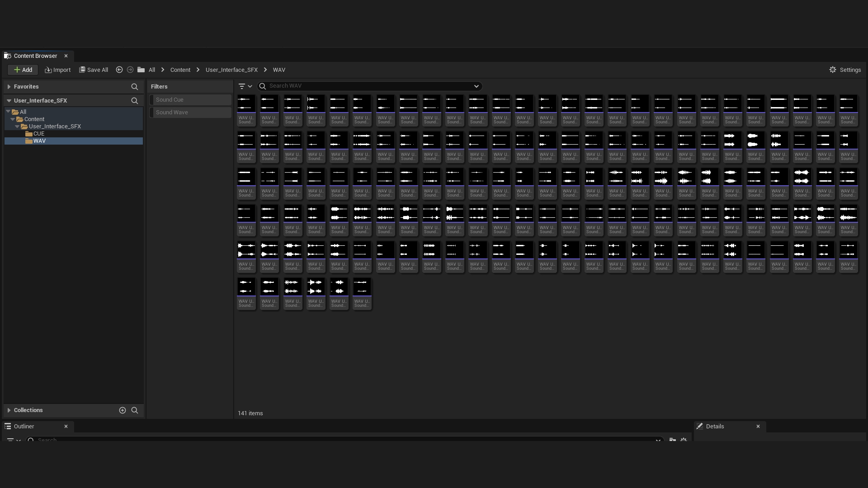Image resolution: width=868 pixels, height=488 pixels.
Task: Open the Import asset icon
Action: coord(48,70)
